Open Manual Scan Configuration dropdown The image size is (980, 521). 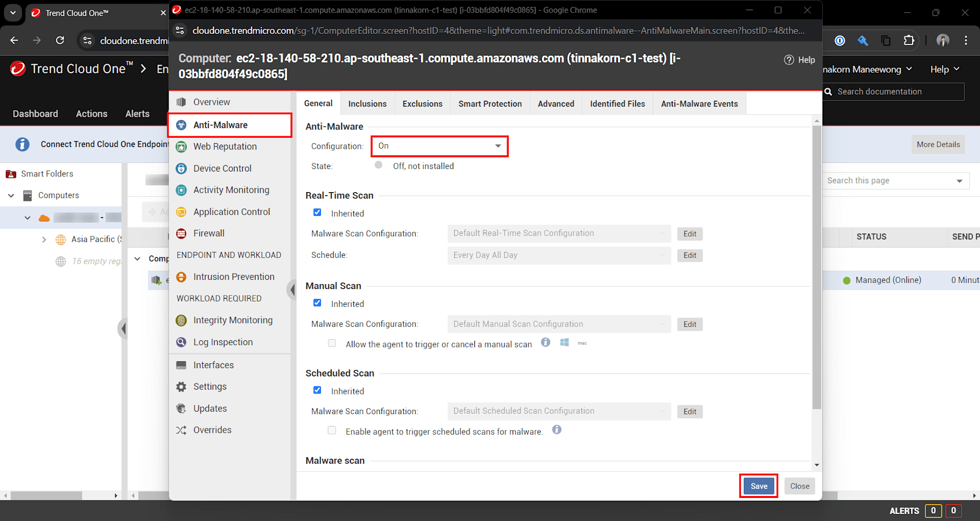pyautogui.click(x=559, y=324)
